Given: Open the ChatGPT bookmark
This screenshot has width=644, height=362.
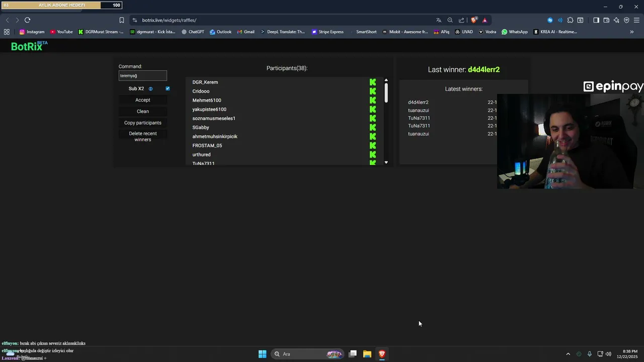Looking at the screenshot, I should (193, 32).
